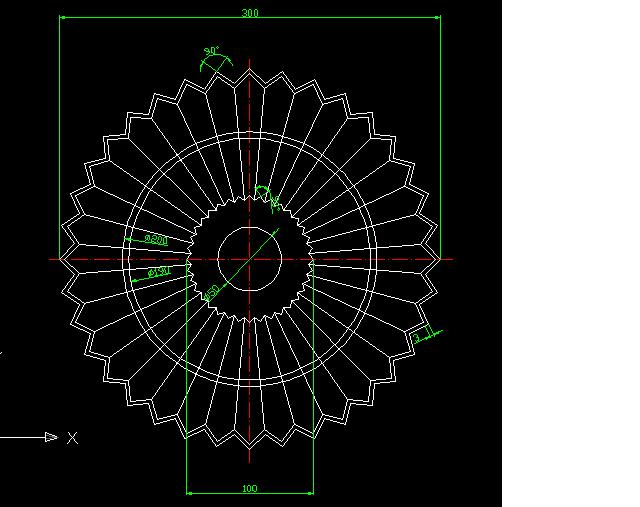This screenshot has width=640, height=507.
Task: Select the small center circle
Action: (x=250, y=259)
